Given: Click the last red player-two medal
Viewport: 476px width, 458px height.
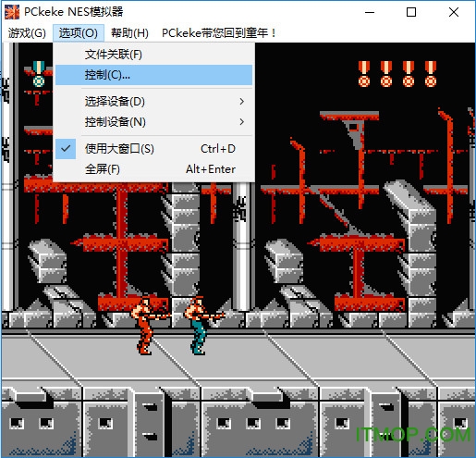Looking at the screenshot, I should 431,74.
